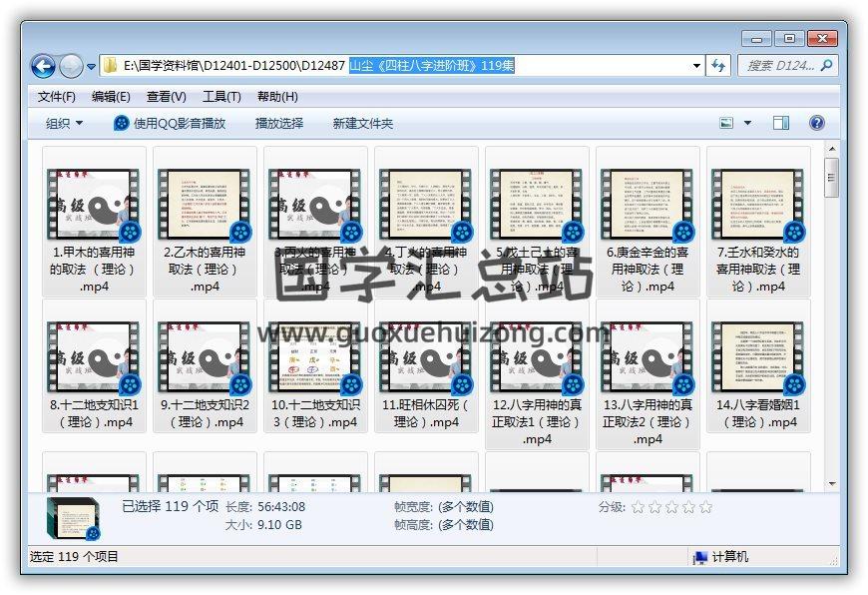
Task: Set rating with the third star
Action: (x=671, y=507)
